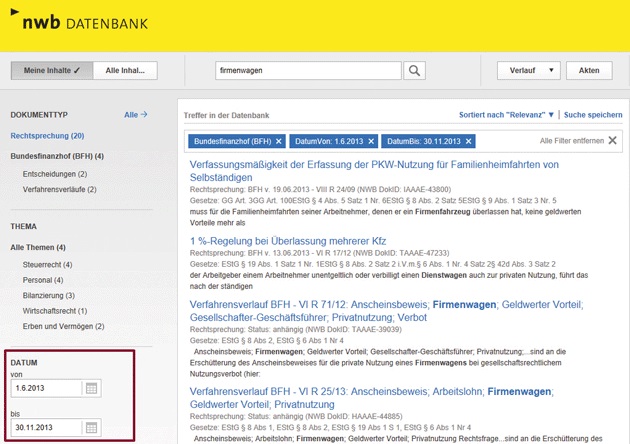The image size is (630, 444).
Task: Select Entscheidungen (2) under Bundesfinanzhof
Action: (54, 174)
